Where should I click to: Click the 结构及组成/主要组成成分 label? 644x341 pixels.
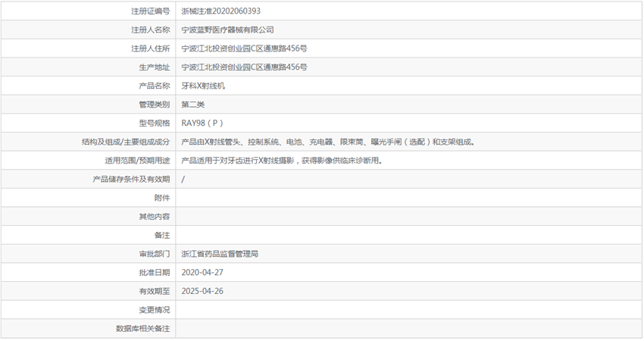click(x=126, y=142)
